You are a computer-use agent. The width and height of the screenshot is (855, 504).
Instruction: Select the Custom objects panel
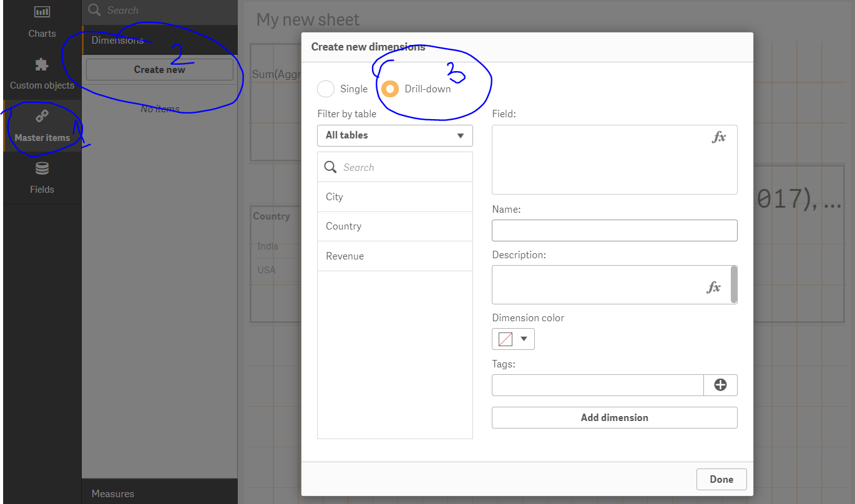point(41,73)
